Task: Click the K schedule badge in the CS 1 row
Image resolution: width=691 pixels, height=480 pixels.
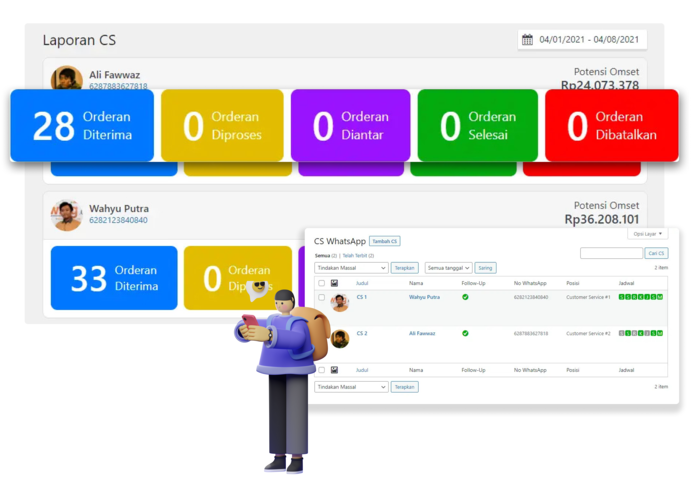Action: click(x=641, y=297)
